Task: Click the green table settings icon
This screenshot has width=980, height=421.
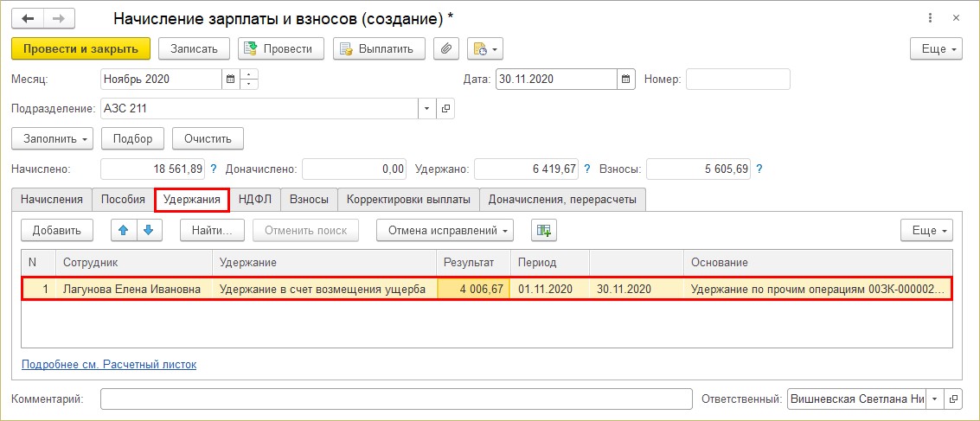Action: [543, 230]
